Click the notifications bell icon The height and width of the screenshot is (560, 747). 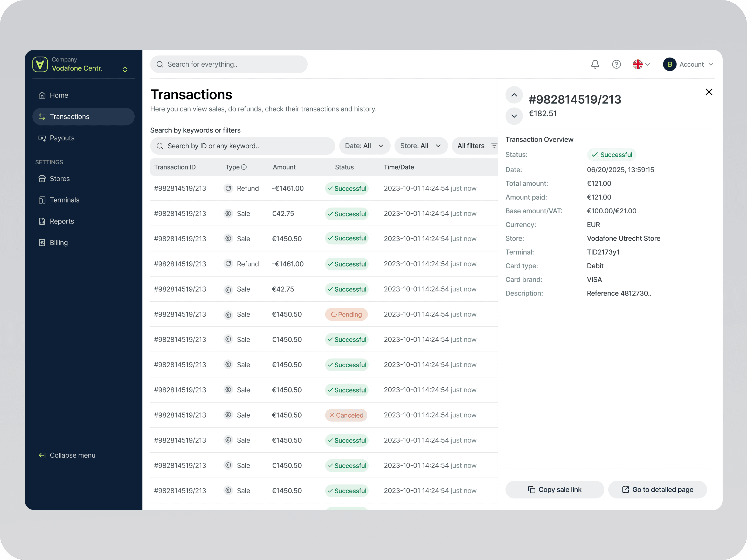(x=595, y=65)
